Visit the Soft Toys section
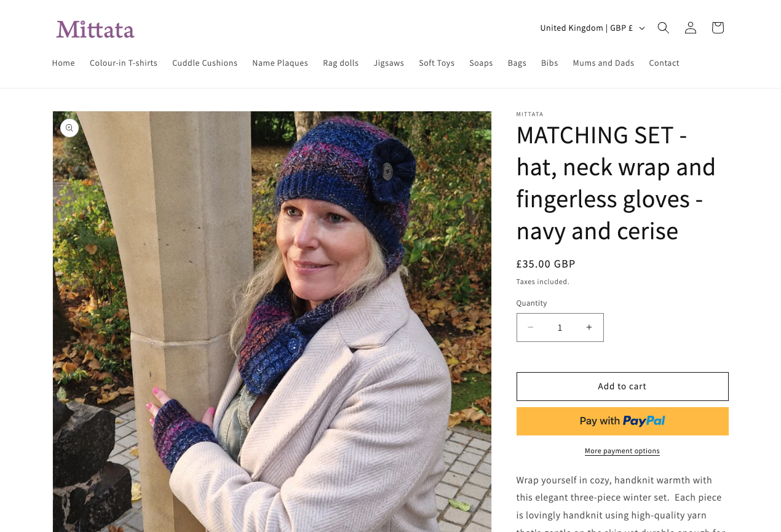This screenshot has height=532, width=781. click(437, 63)
